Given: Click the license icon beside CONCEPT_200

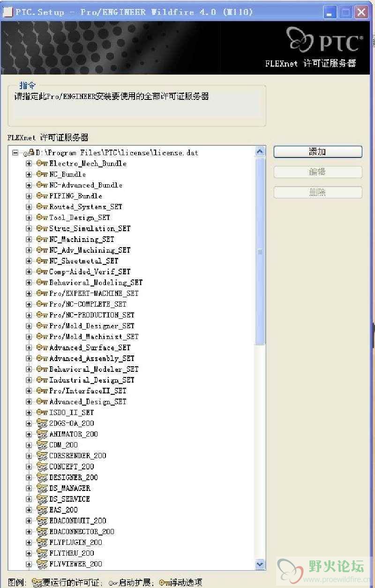Looking at the screenshot, I should pos(42,466).
